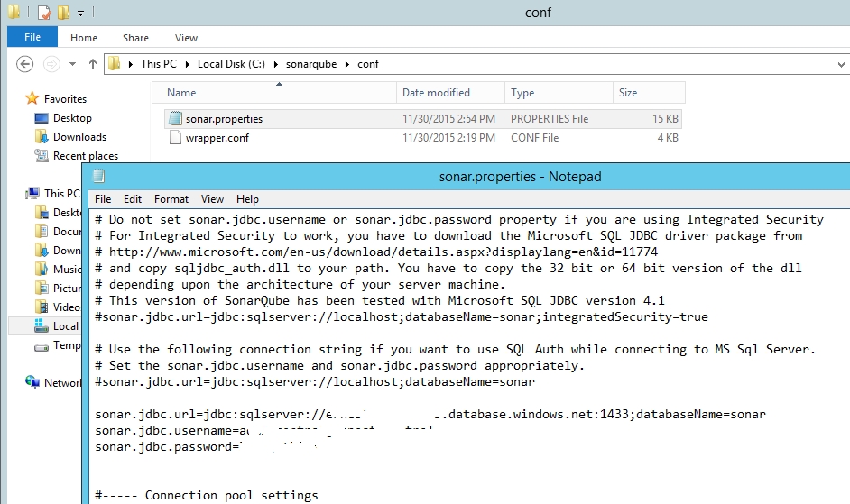This screenshot has height=504, width=850.
Task: Click the Videos folder icon under This PC
Action: click(x=42, y=307)
